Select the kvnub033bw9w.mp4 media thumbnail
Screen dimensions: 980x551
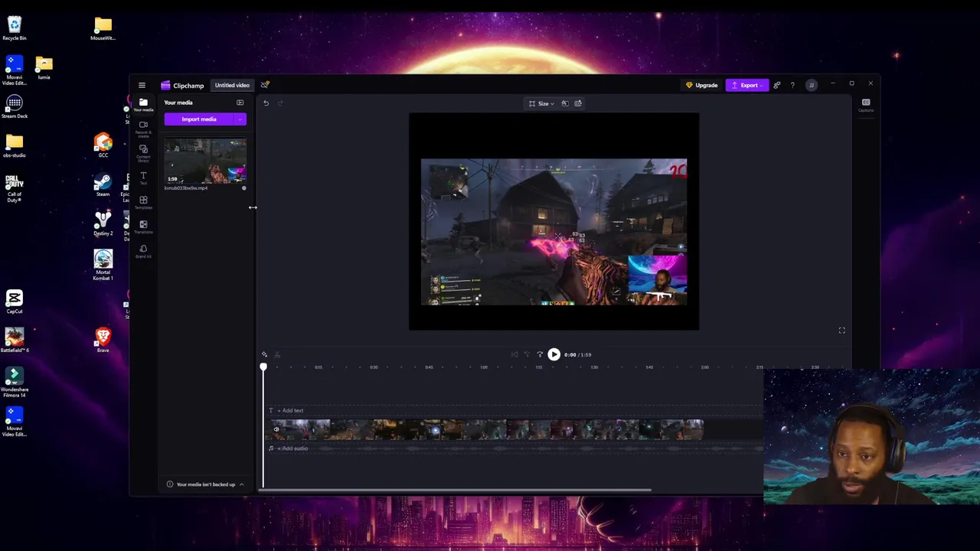pos(205,161)
